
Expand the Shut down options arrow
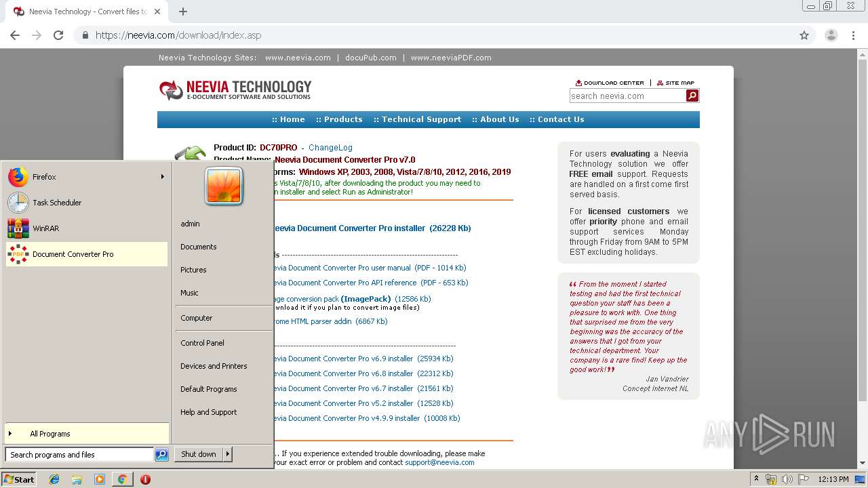tap(228, 454)
